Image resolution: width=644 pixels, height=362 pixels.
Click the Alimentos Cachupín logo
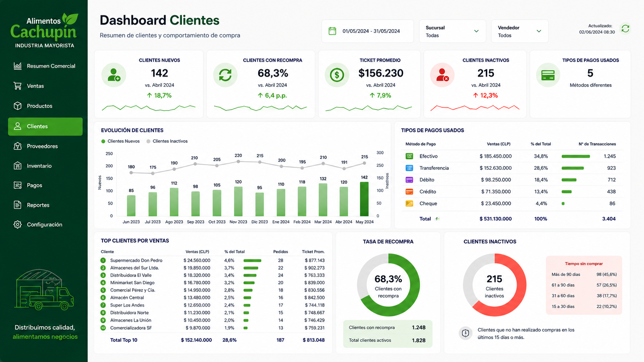[44, 31]
